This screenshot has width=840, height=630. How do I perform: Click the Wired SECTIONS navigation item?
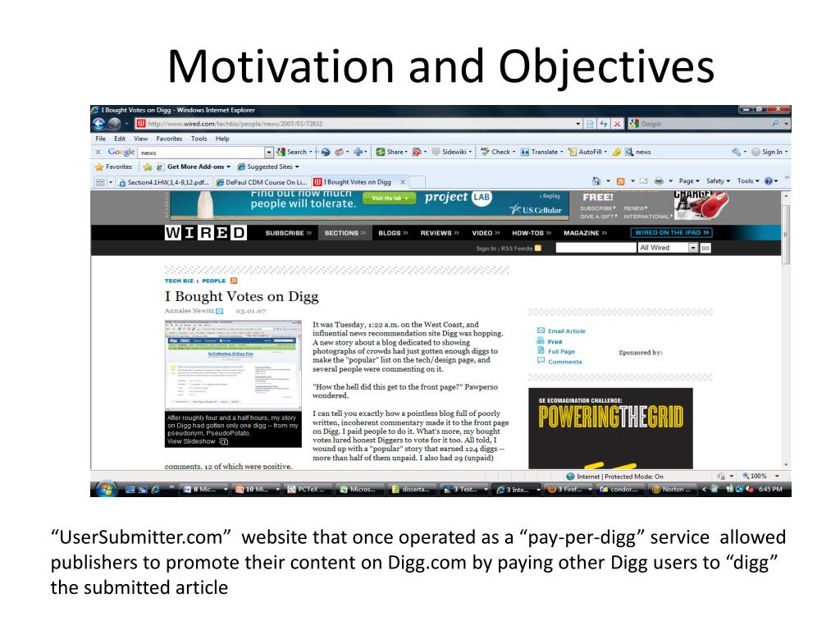click(345, 233)
